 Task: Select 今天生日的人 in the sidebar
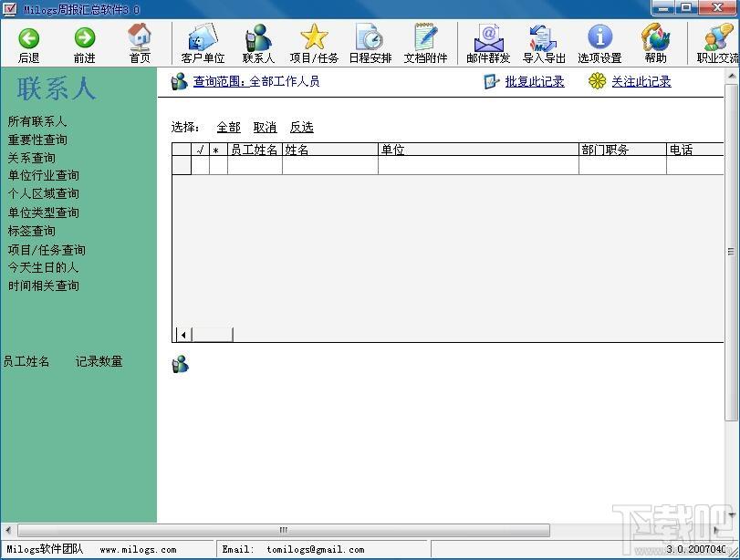(44, 267)
